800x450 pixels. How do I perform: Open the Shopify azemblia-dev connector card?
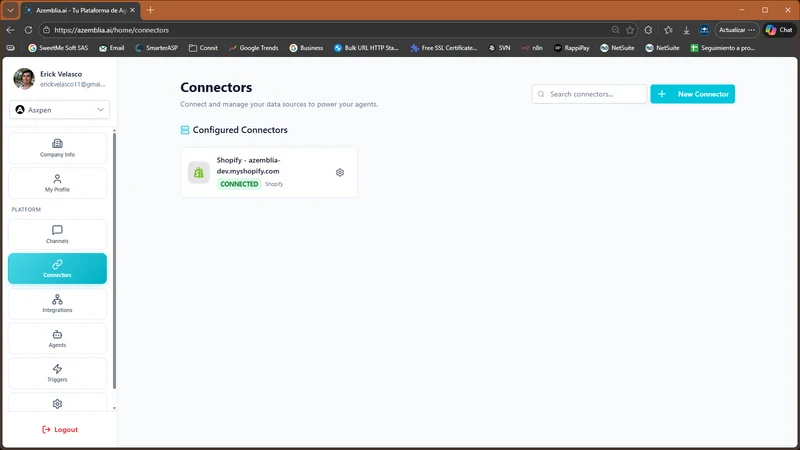[269, 172]
